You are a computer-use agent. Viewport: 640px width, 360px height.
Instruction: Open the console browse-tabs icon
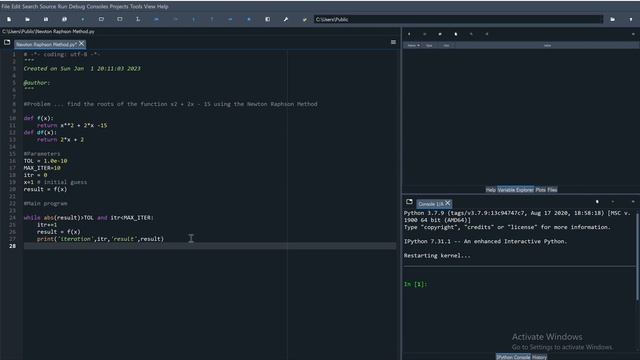tap(409, 202)
